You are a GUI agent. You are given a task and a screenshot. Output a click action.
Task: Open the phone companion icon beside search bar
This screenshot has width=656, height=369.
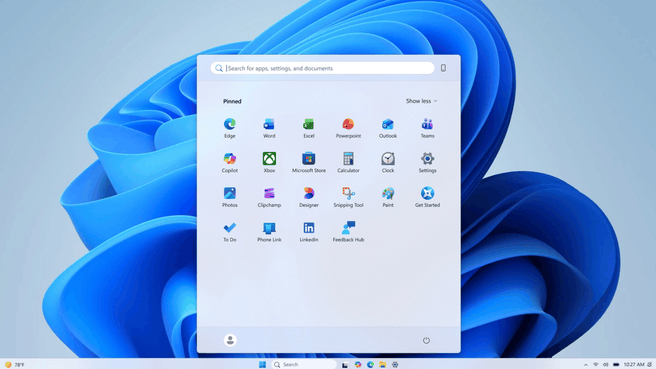coord(443,68)
